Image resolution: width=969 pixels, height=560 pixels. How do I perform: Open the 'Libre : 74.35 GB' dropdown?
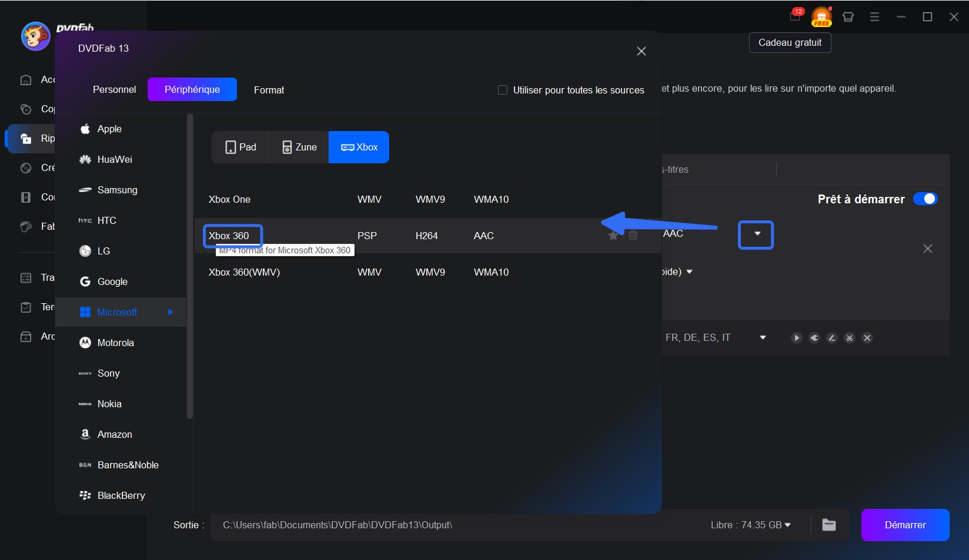(788, 525)
